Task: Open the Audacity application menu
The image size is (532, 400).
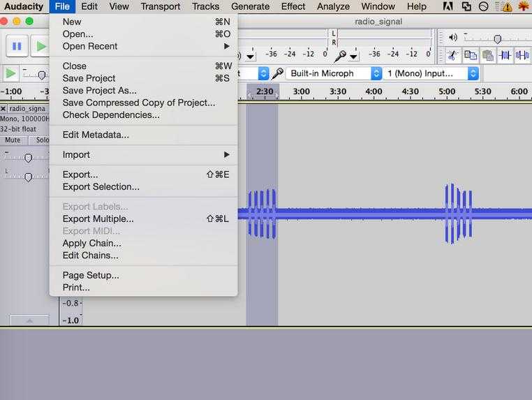Action: 24,6
